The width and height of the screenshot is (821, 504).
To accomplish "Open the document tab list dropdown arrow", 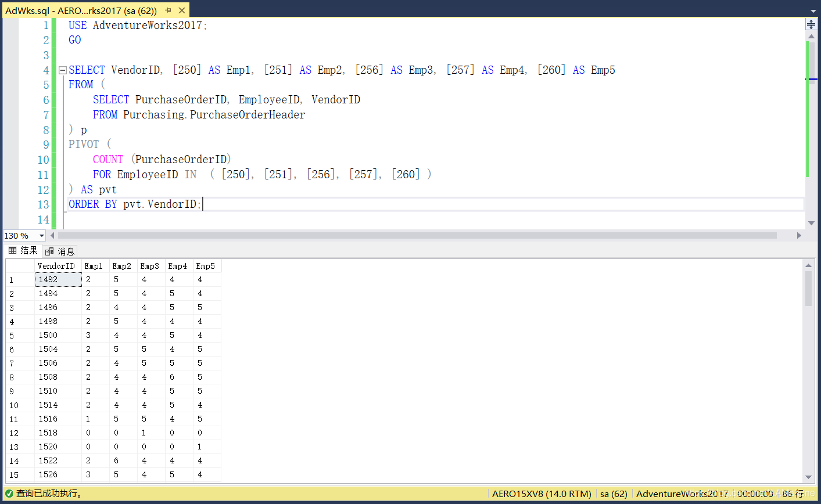I will pos(813,10).
